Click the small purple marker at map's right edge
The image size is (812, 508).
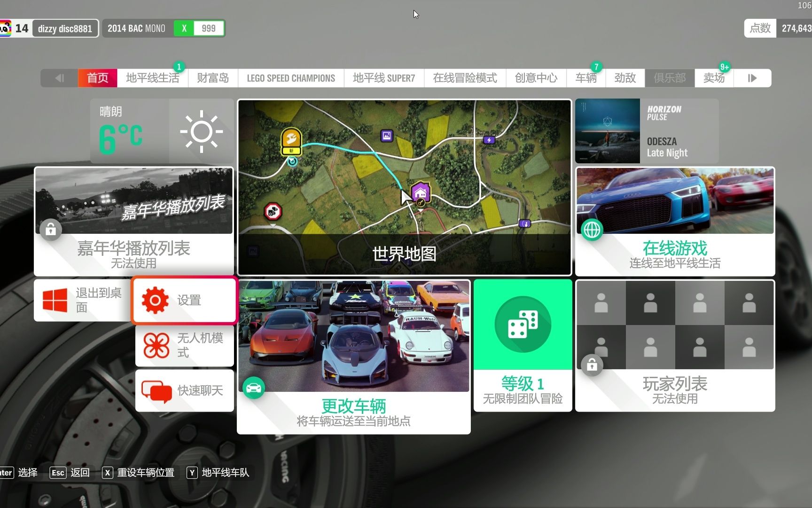(524, 224)
